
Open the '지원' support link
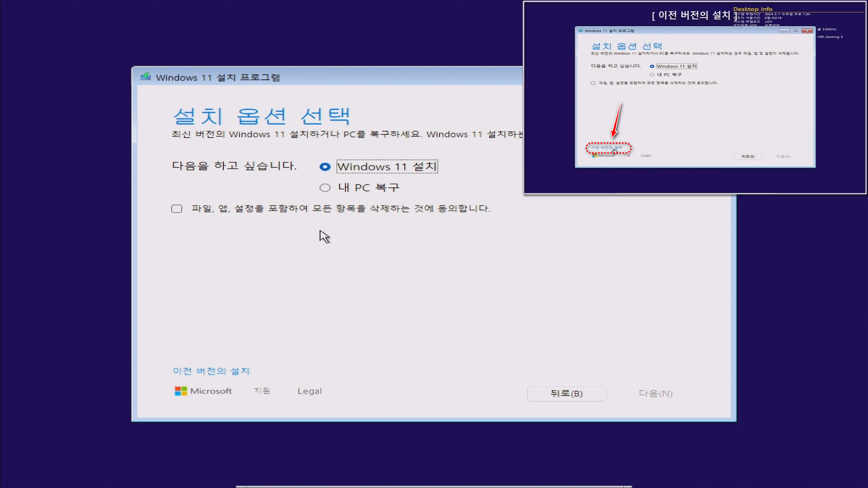pyautogui.click(x=262, y=391)
